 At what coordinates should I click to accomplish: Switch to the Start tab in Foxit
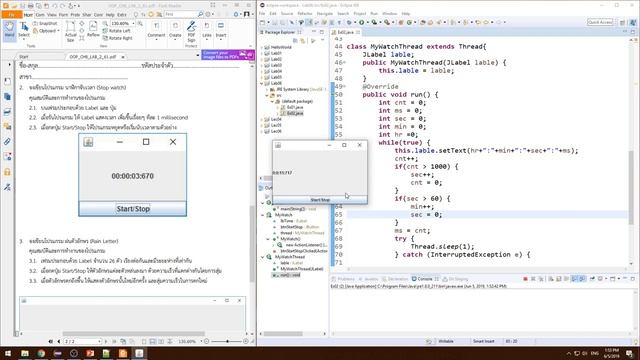click(x=24, y=57)
